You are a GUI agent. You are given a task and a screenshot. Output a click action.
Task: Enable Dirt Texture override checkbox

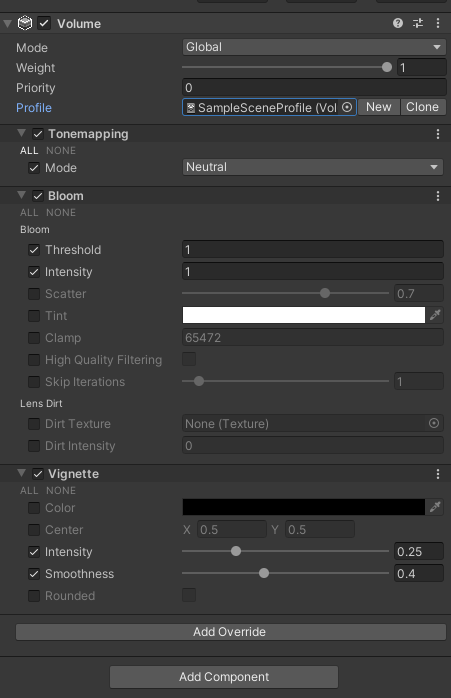point(34,424)
